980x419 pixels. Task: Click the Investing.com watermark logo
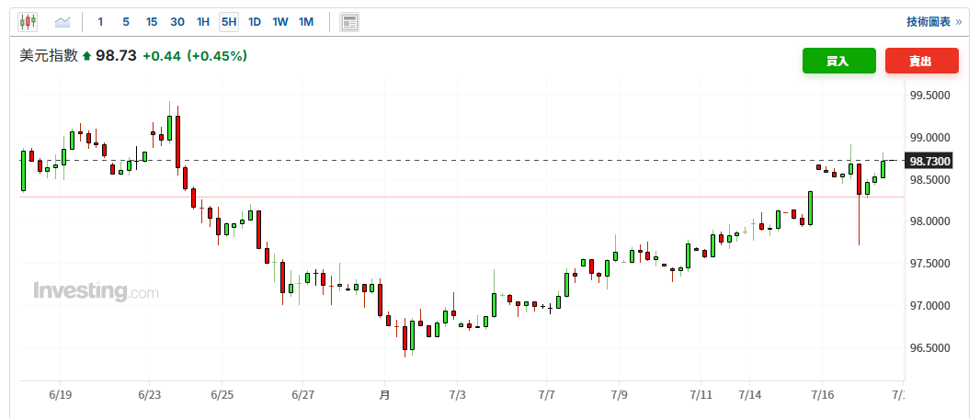click(x=96, y=291)
